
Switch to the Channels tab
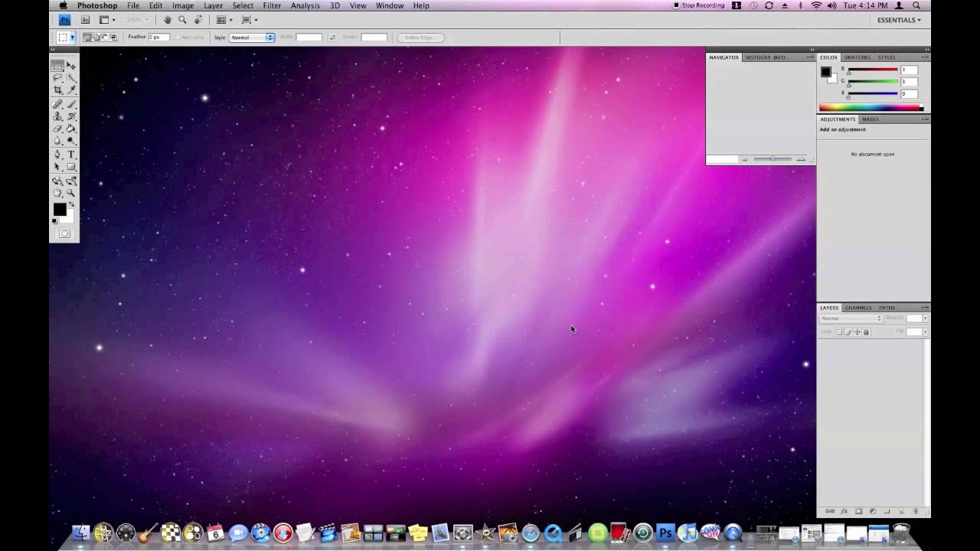[x=858, y=308]
